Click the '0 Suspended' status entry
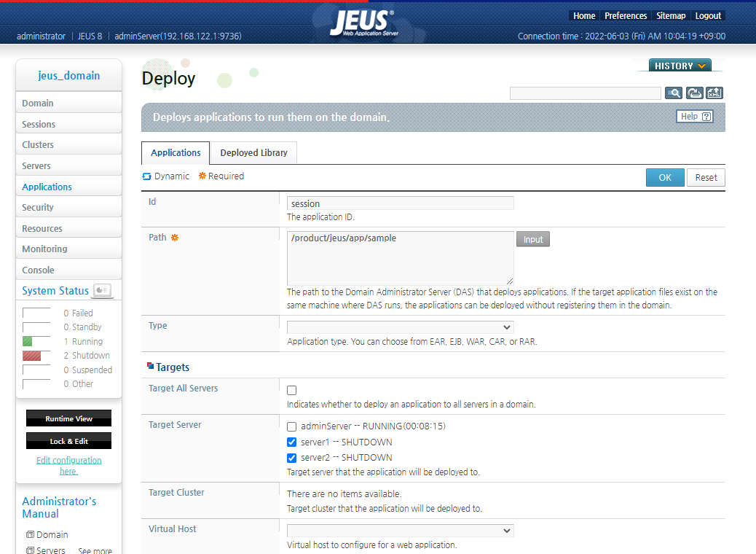Viewport: 756px width, 554px height. click(x=87, y=370)
